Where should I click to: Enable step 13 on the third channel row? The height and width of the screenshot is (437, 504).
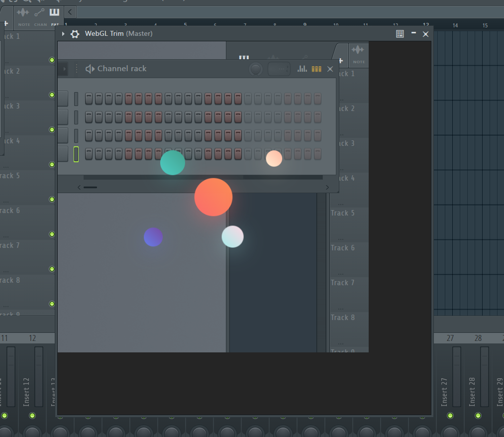208,136
